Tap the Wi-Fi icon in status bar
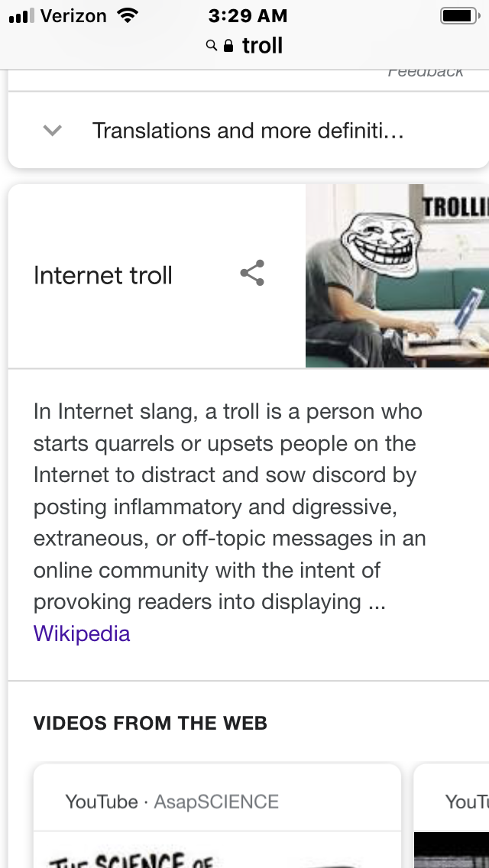Viewport: 489px width, 868px height. point(128,15)
